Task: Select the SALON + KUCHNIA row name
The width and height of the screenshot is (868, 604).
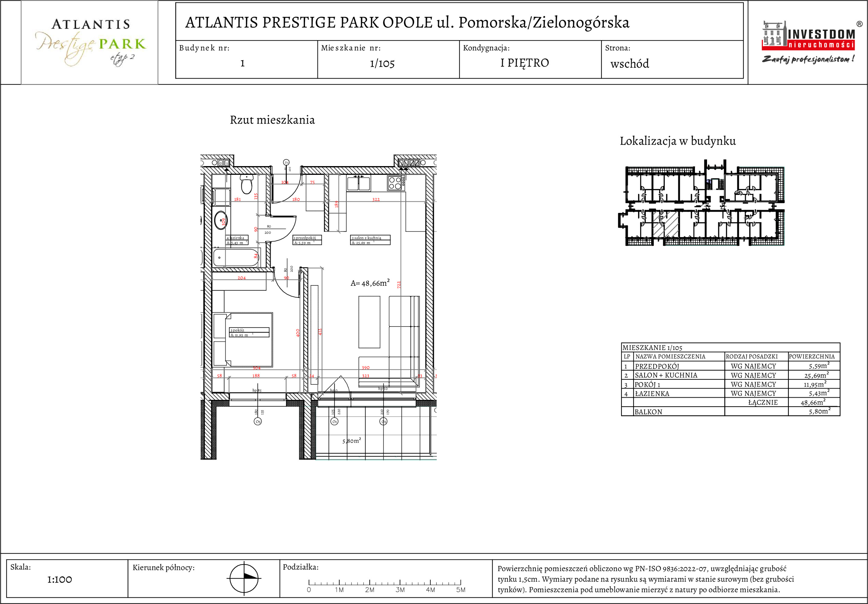Action: coord(666,375)
